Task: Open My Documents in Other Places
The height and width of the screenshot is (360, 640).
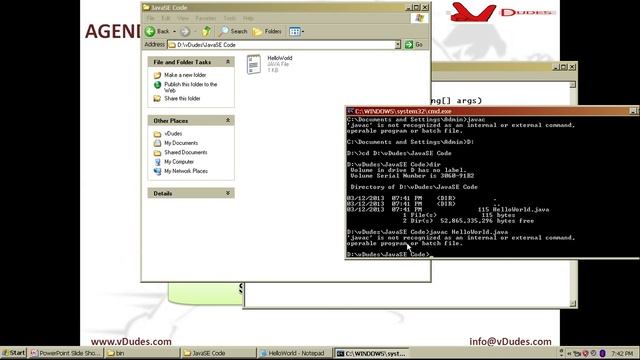Action: click(181, 143)
